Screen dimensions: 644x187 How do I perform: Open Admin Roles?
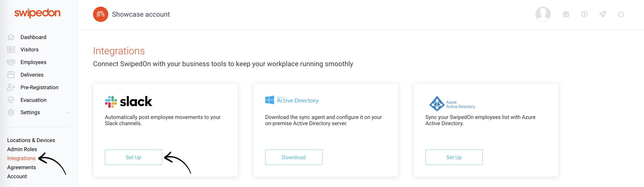(x=22, y=149)
